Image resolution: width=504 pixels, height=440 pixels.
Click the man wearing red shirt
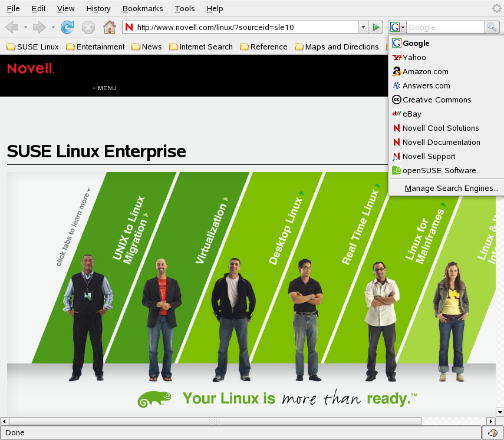(162, 320)
